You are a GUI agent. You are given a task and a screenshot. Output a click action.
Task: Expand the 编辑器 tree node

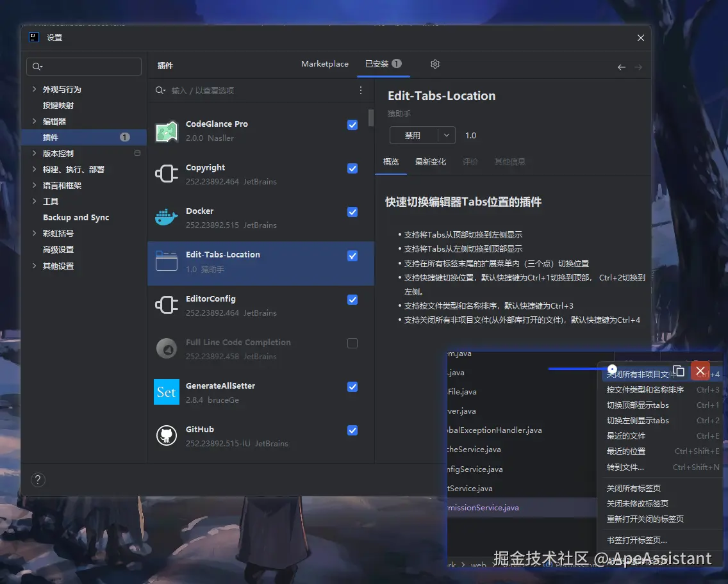35,121
